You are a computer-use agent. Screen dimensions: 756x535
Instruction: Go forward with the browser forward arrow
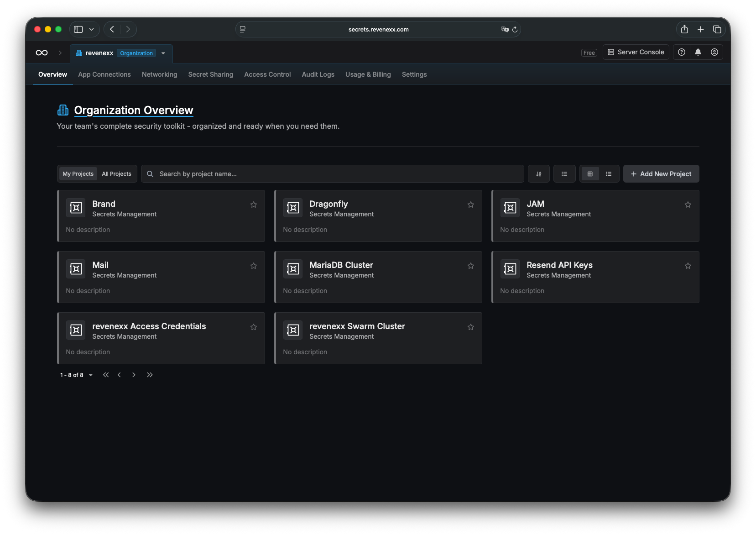coord(128,29)
